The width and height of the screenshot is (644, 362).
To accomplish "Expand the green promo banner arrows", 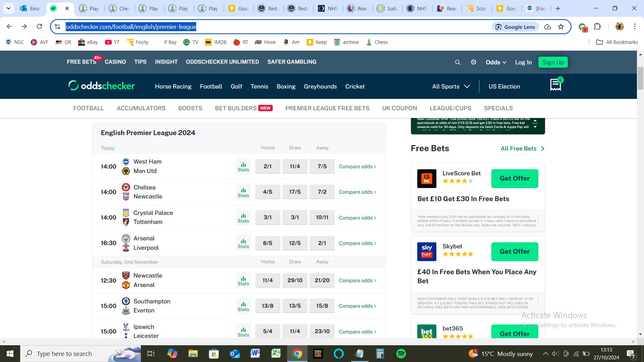I will click(x=535, y=124).
